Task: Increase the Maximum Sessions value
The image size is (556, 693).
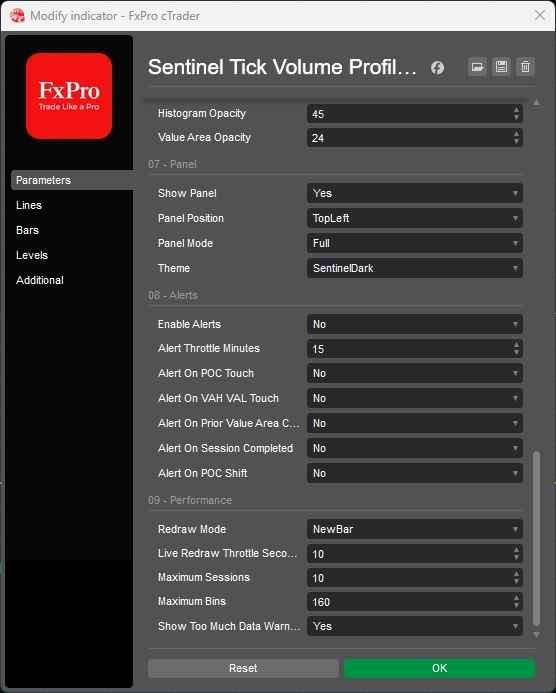Action: pyautogui.click(x=516, y=574)
